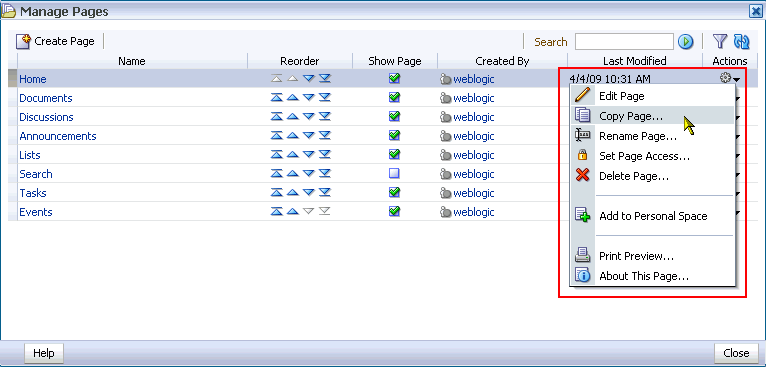The width and height of the screenshot is (766, 378).
Task: Move Tasks page down one
Action: (309, 193)
